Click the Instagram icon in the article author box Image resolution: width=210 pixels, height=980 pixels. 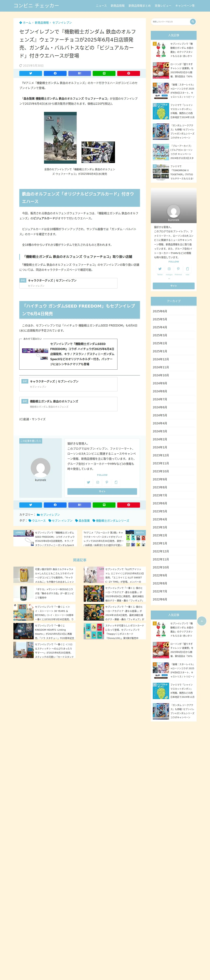[98, 482]
